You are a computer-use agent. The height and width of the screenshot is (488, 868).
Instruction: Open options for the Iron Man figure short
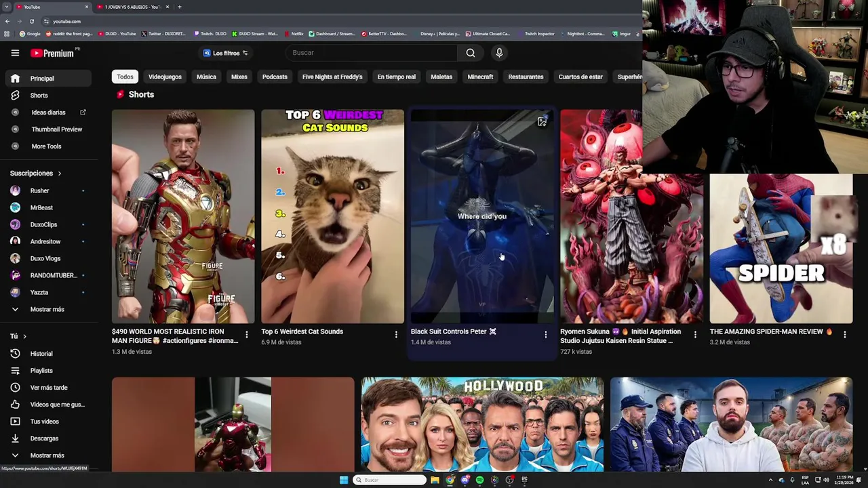[x=247, y=334]
